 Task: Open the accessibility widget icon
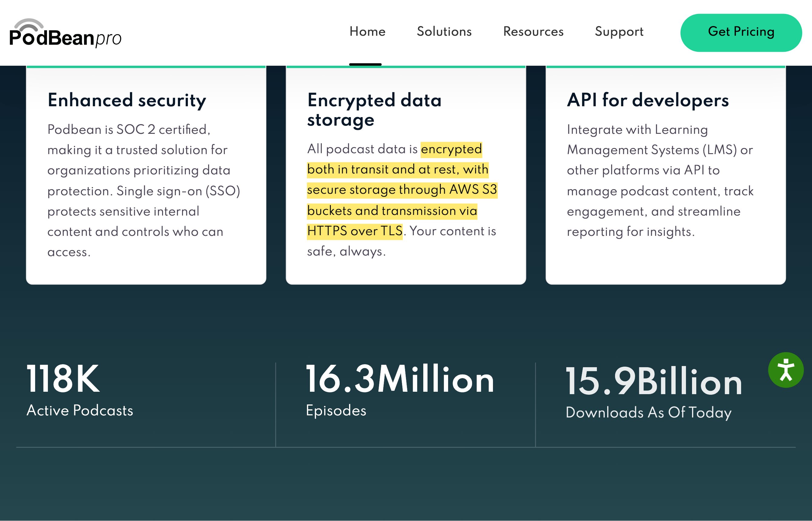click(x=786, y=370)
